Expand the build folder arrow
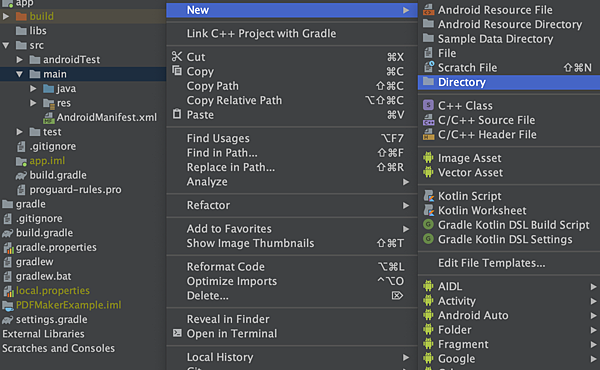Viewport: 600px width, 370px height. tap(6, 16)
